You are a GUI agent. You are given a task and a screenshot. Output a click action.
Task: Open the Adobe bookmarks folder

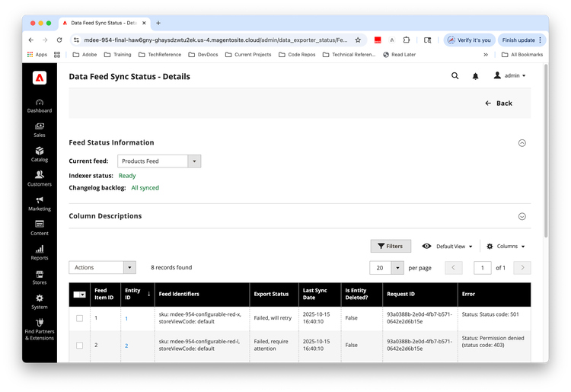[x=85, y=55]
